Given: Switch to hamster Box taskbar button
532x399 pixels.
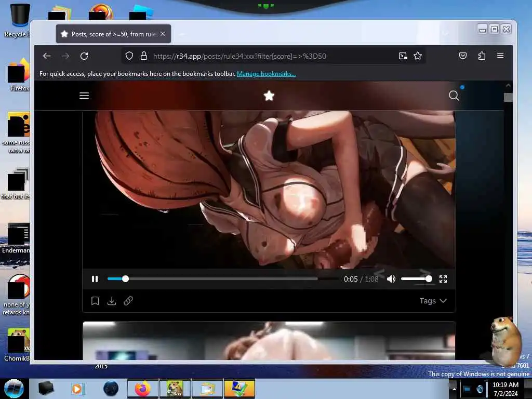Looking at the screenshot, I should (175, 389).
